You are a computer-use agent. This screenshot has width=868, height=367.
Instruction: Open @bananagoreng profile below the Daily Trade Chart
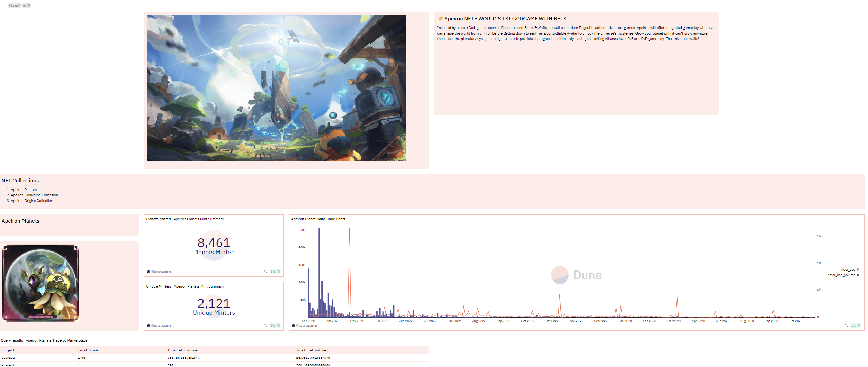tap(306, 325)
